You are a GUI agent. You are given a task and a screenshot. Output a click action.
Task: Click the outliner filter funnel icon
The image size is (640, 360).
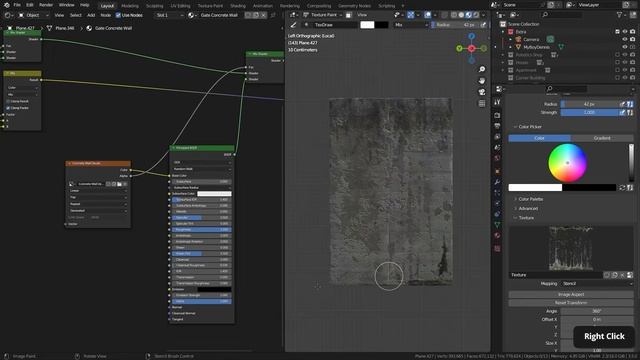click(x=620, y=15)
